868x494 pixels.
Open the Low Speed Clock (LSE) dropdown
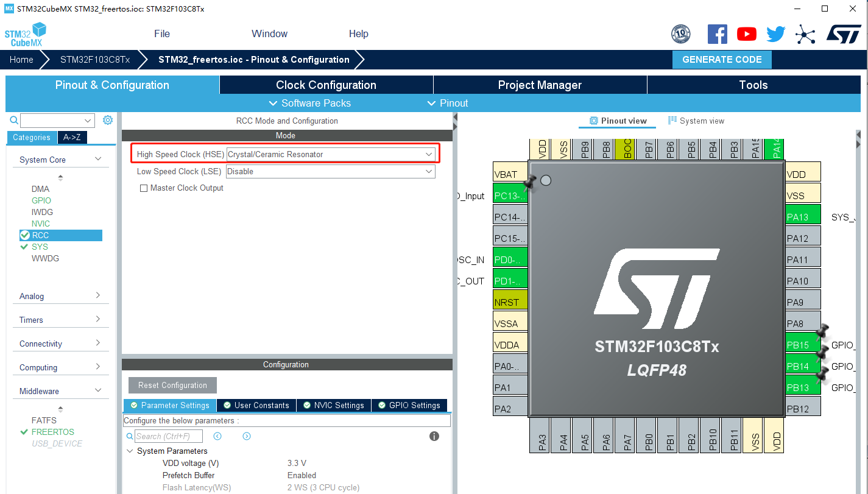coord(331,171)
